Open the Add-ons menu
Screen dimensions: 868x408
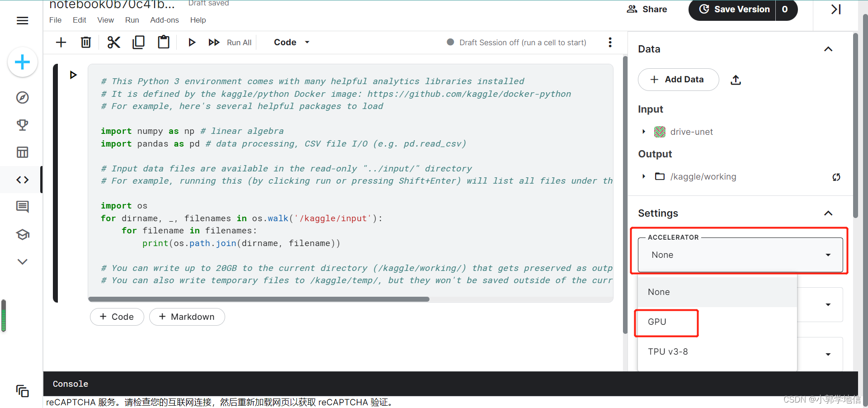(x=165, y=20)
